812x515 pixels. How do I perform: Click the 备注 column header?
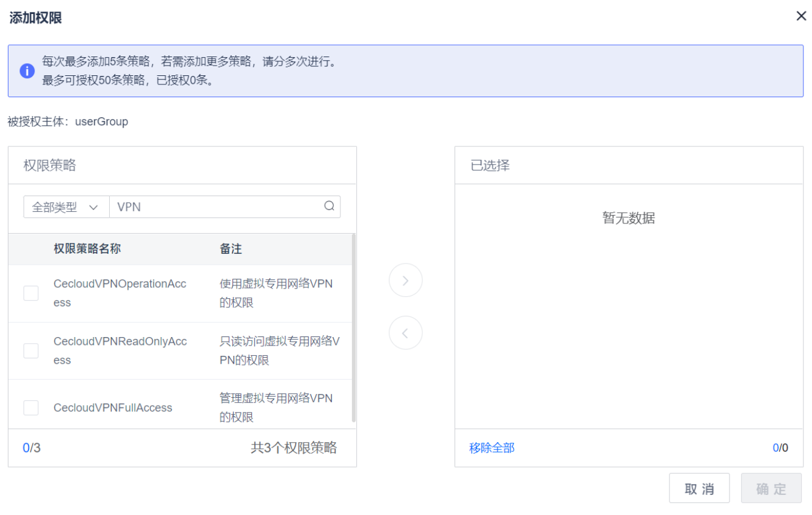(231, 249)
